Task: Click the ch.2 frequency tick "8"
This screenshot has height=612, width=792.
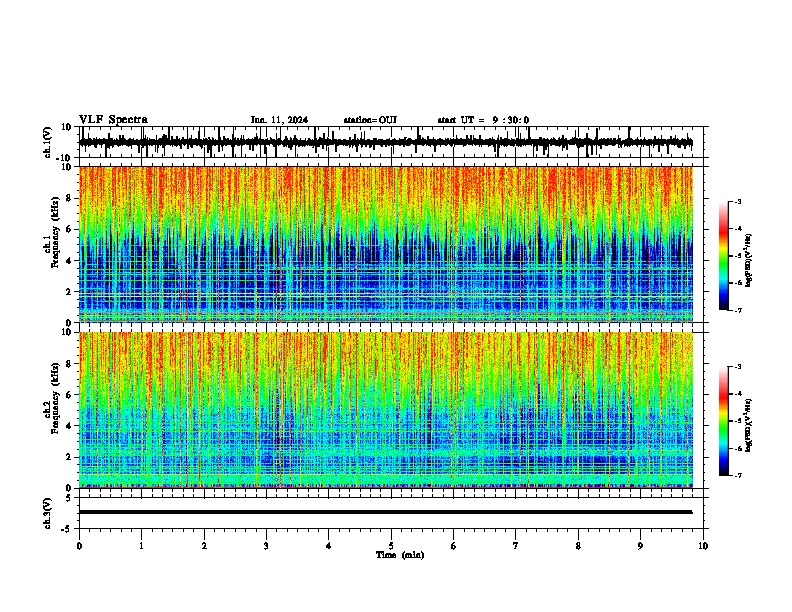Action: point(69,364)
